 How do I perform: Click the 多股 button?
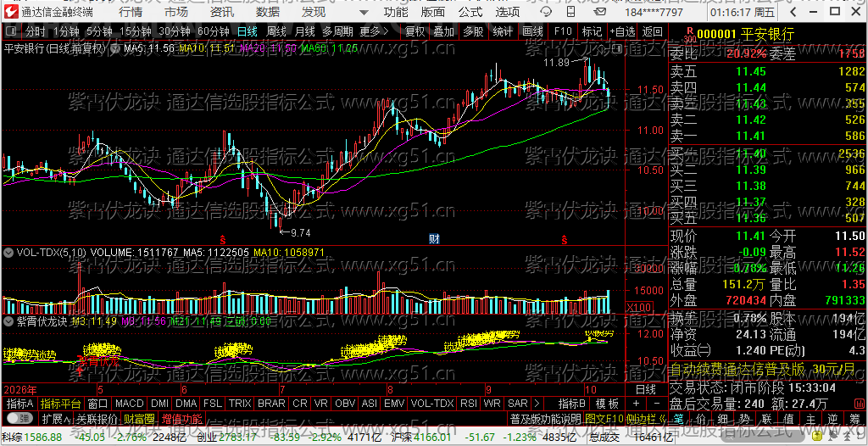click(473, 31)
